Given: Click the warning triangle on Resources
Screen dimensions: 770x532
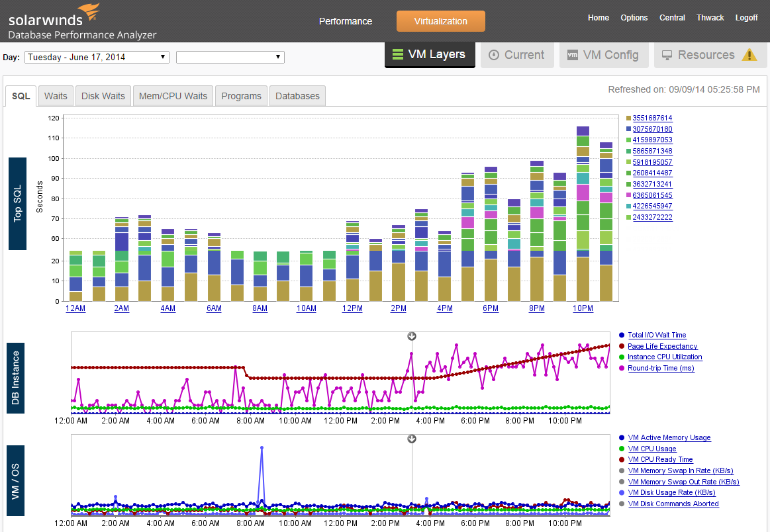Looking at the screenshot, I should click(750, 55).
